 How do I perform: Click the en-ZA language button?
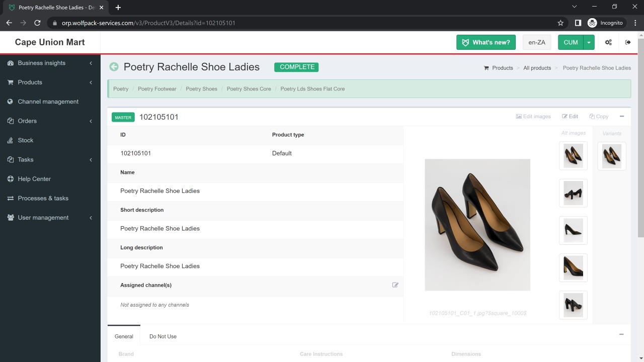[x=537, y=42]
